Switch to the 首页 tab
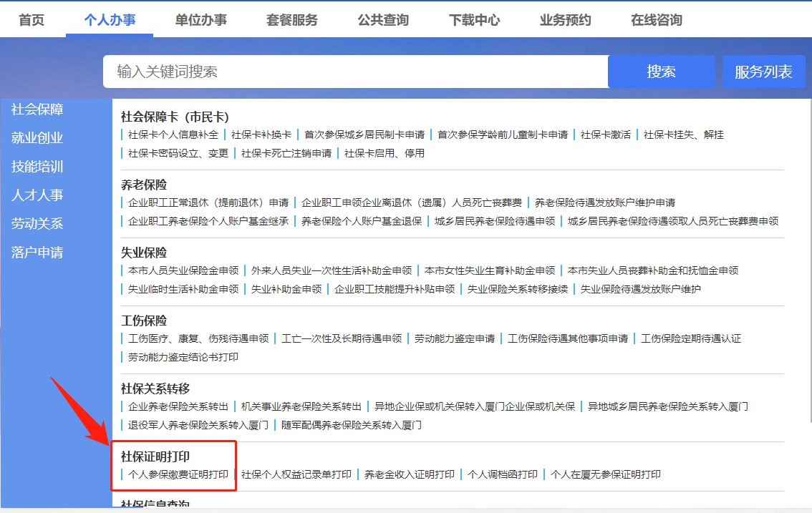This screenshot has width=812, height=513. 32,20
